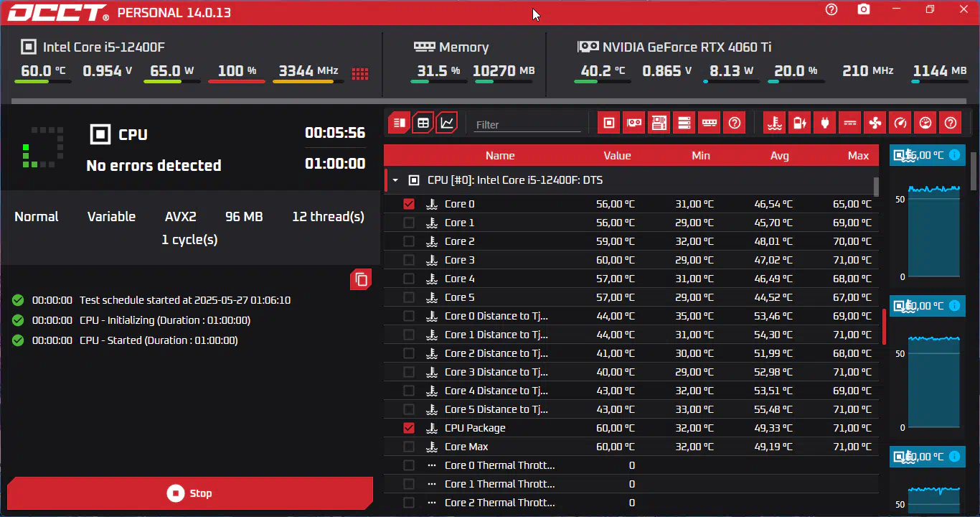The image size is (980, 517).
Task: Switch to the table view layout icon
Action: click(x=423, y=123)
